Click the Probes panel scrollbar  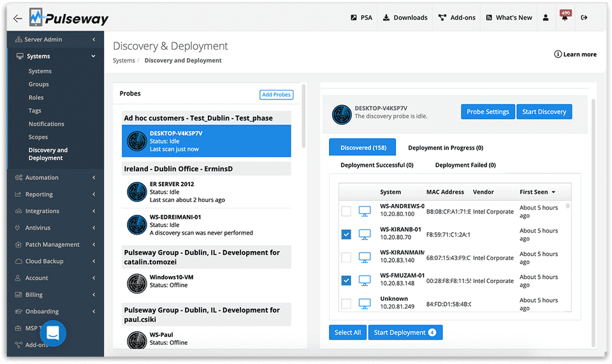click(303, 116)
